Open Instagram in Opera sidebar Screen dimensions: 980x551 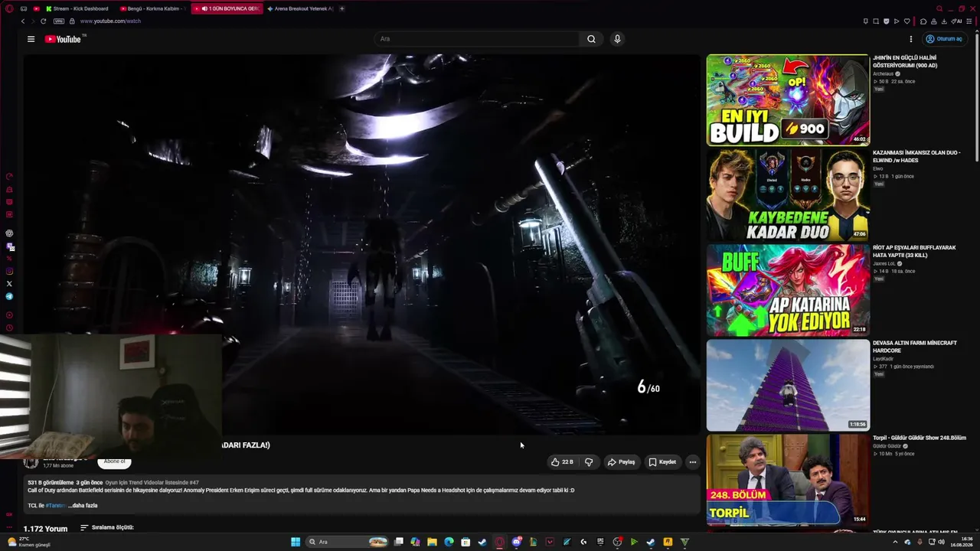(x=9, y=271)
